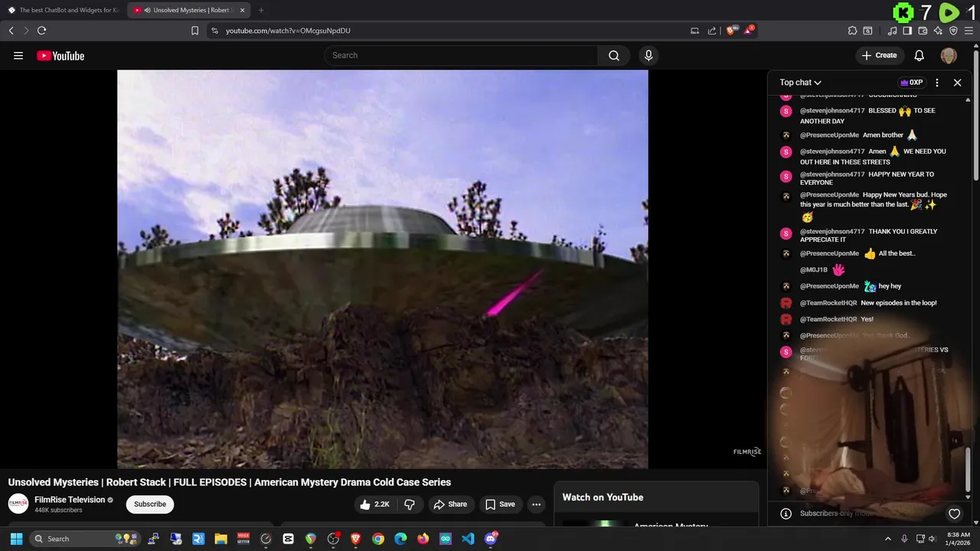
Task: Bookmark this page in address bar
Action: tap(194, 31)
